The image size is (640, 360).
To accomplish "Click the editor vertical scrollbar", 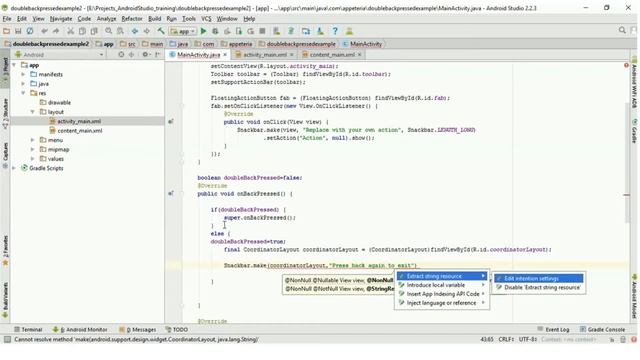I will (x=627, y=163).
